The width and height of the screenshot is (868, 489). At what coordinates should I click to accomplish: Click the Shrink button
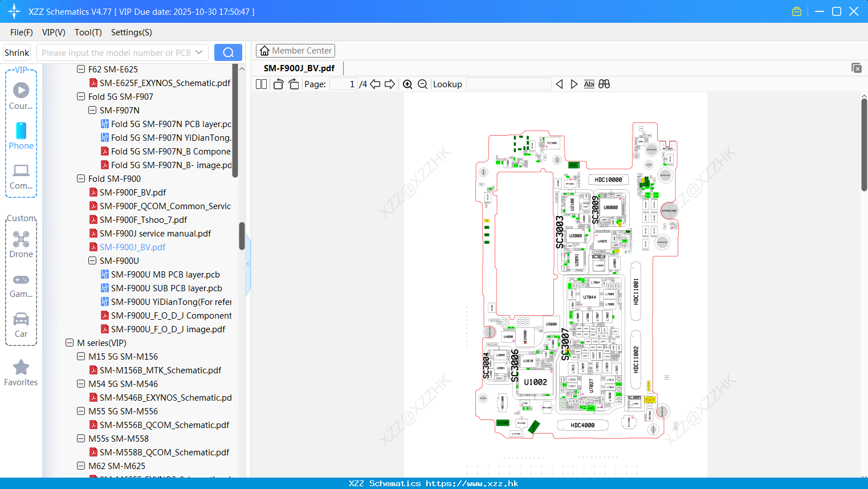[x=17, y=52]
